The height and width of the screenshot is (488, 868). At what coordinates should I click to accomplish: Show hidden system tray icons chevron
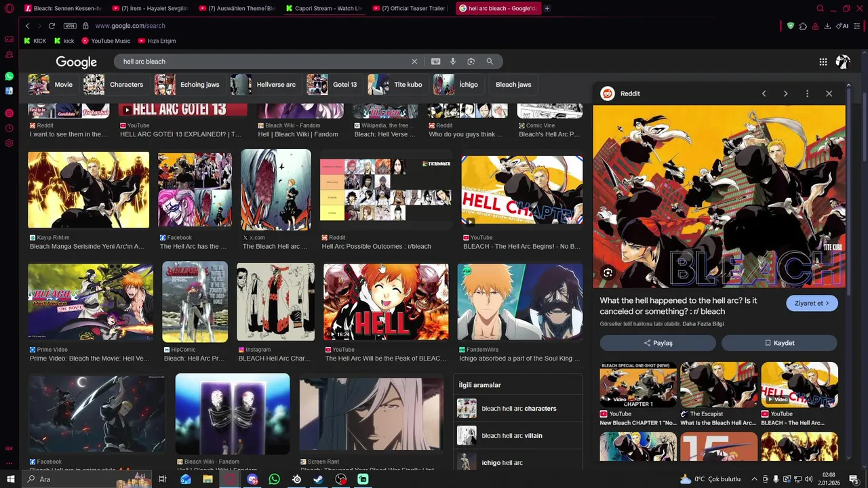[754, 479]
